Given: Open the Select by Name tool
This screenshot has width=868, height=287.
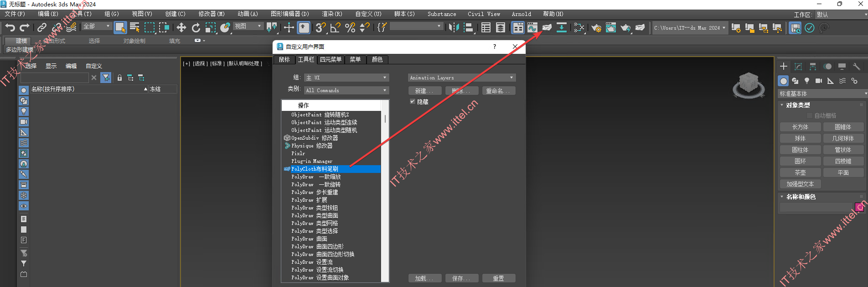Looking at the screenshot, I should point(135,28).
